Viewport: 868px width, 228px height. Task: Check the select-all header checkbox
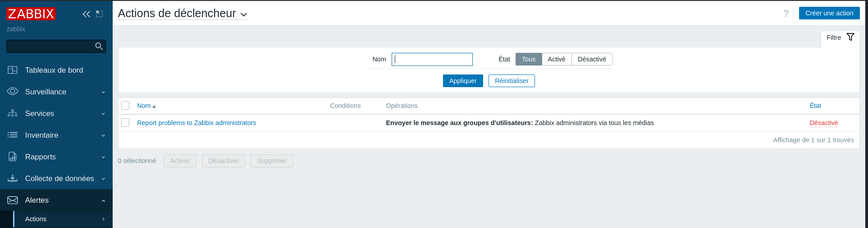pos(125,106)
